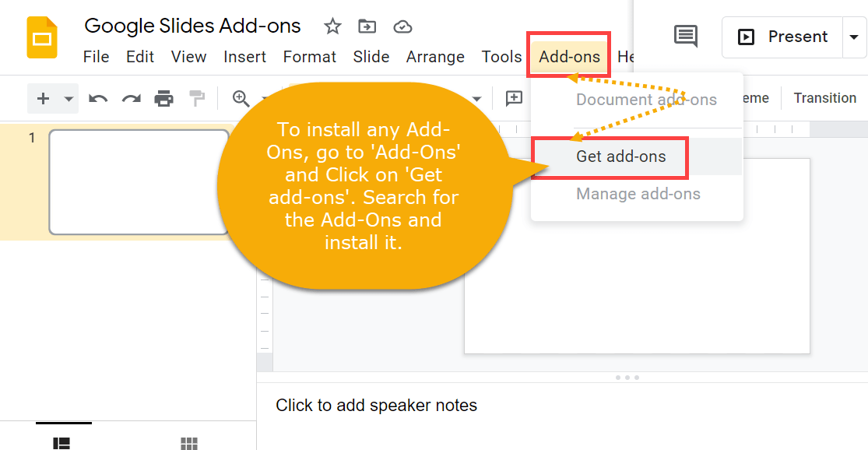Click the Add-ons menu
Image resolution: width=868 pixels, height=450 pixels.
569,57
